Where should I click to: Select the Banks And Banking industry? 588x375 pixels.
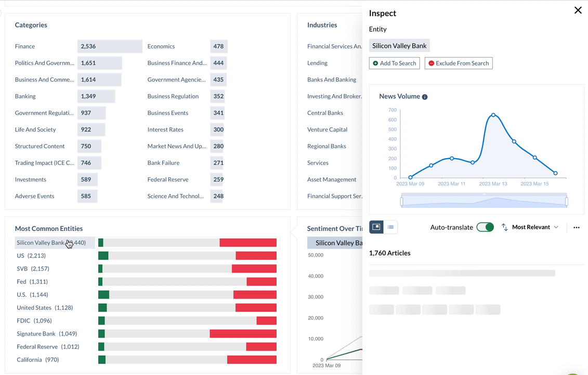click(x=332, y=80)
